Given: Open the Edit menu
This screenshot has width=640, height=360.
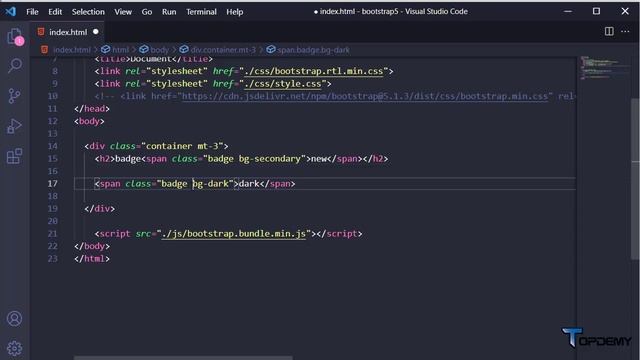Looking at the screenshot, I should coord(55,12).
